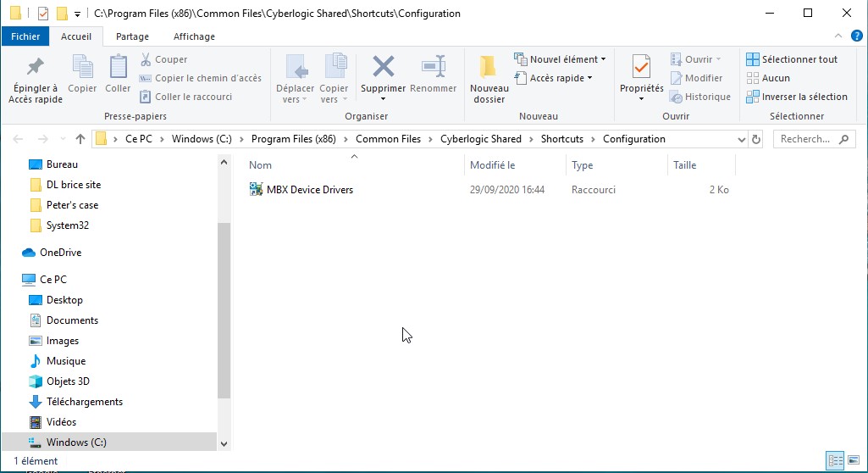Click the Ouvrir ribbon button
Image resolution: width=868 pixels, height=473 pixels.
click(696, 59)
